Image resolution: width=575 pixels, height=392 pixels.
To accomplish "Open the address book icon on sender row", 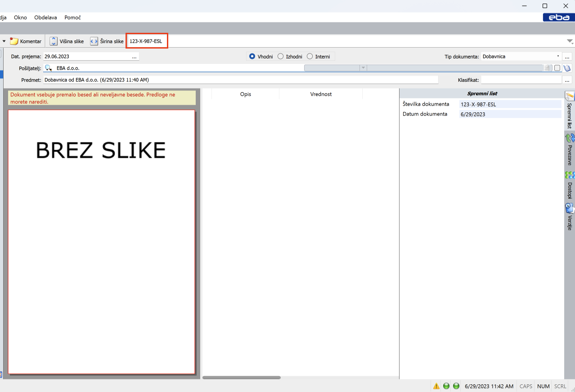I will tap(567, 68).
